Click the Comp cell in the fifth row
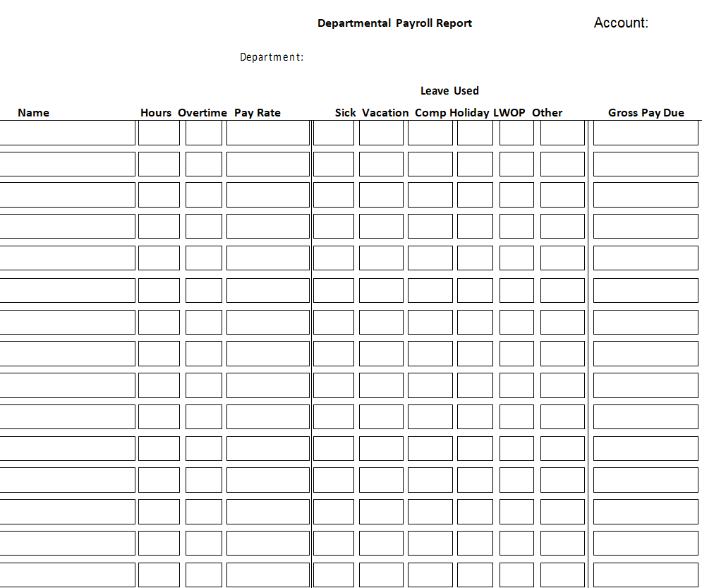 point(430,258)
